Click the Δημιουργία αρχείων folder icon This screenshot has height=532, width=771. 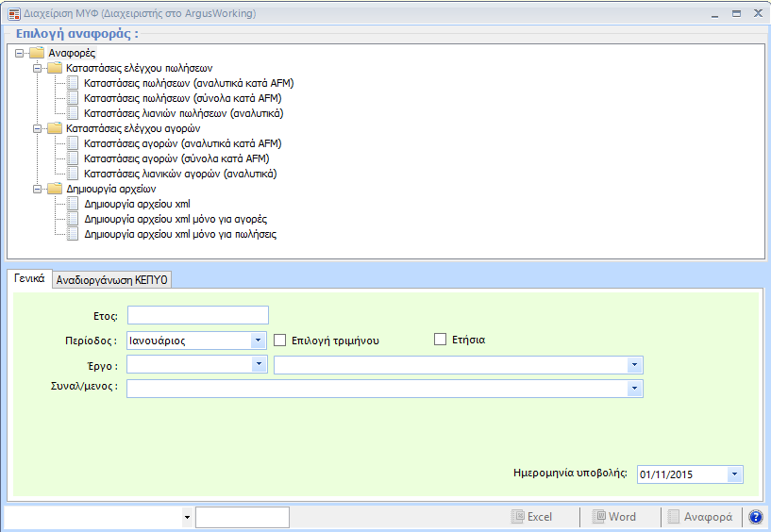(55, 189)
